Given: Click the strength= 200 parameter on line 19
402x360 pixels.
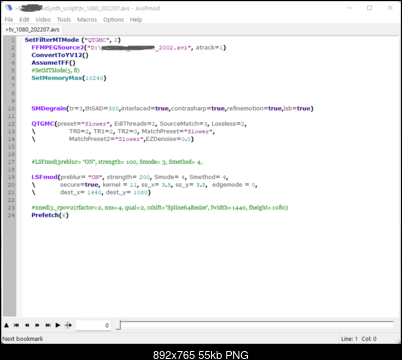Looking at the screenshot, I should pyautogui.click(x=129, y=177).
